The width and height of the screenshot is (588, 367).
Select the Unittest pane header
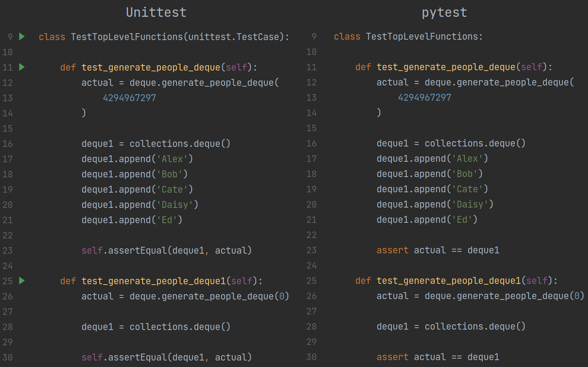pos(156,12)
